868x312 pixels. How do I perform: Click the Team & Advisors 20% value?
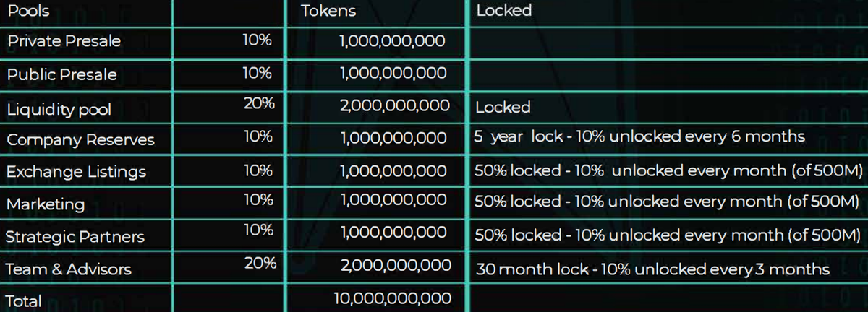(260, 264)
